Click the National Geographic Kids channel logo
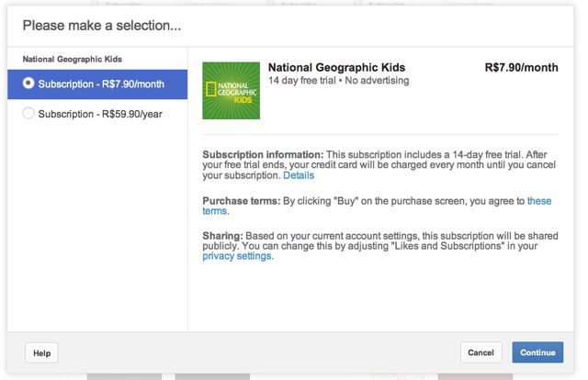 tap(231, 91)
